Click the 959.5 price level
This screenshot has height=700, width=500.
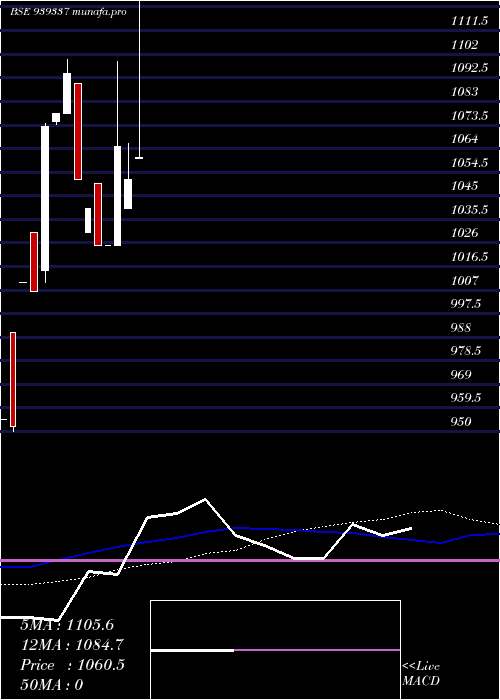466,397
